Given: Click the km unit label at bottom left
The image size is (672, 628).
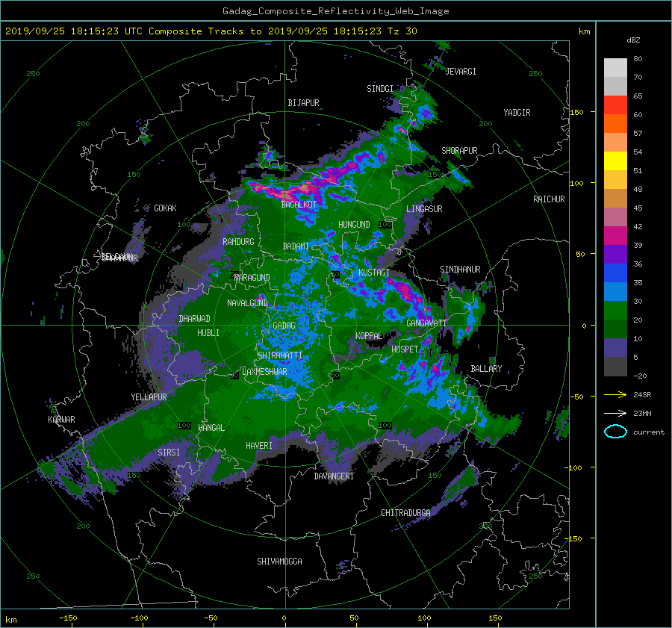Looking at the screenshot, I should tap(11, 620).
